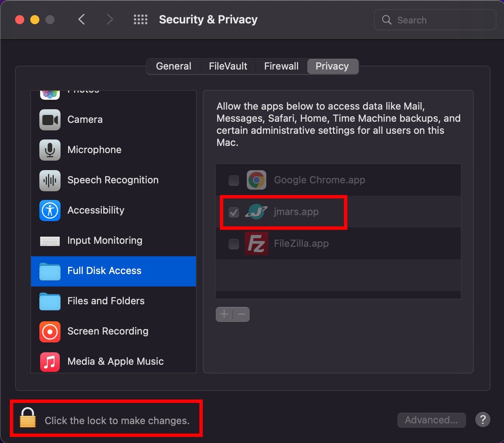The height and width of the screenshot is (443, 504).
Task: Open Speech Recognition privacy settings
Action: click(x=113, y=180)
